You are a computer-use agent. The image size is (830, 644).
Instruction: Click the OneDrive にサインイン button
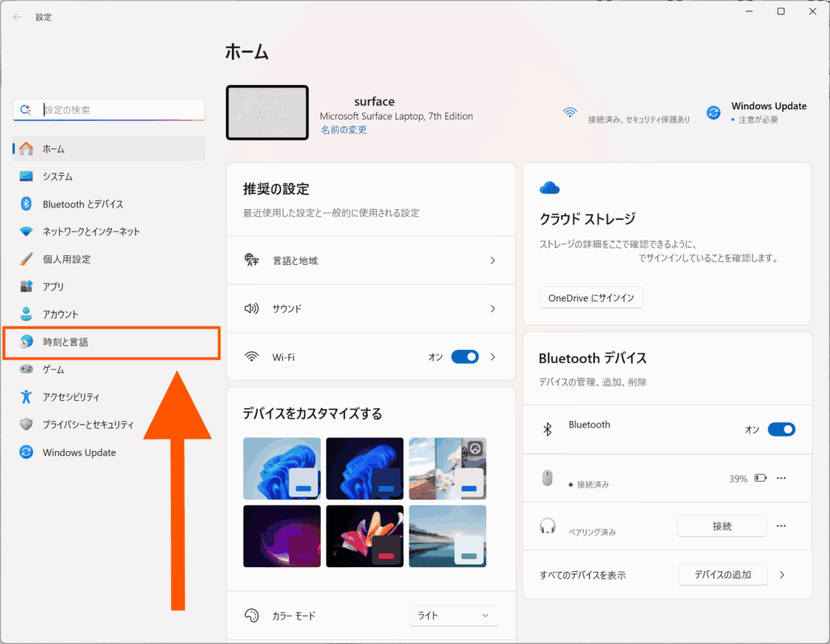click(x=591, y=298)
